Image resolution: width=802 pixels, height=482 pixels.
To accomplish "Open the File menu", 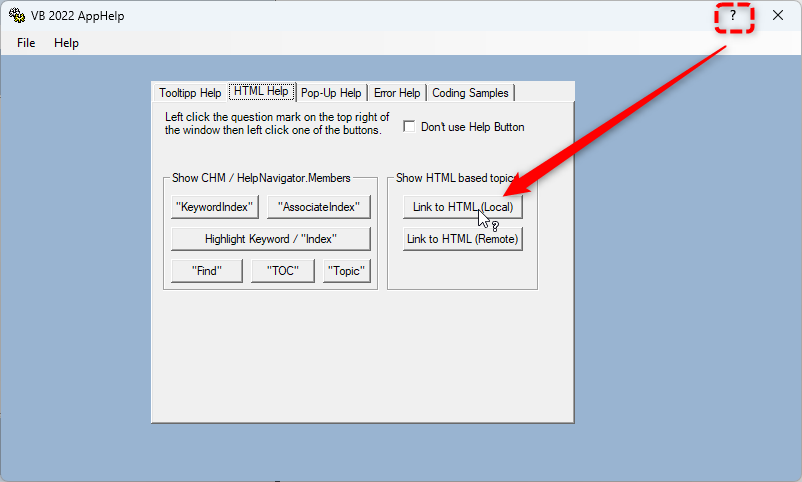I will 26,43.
